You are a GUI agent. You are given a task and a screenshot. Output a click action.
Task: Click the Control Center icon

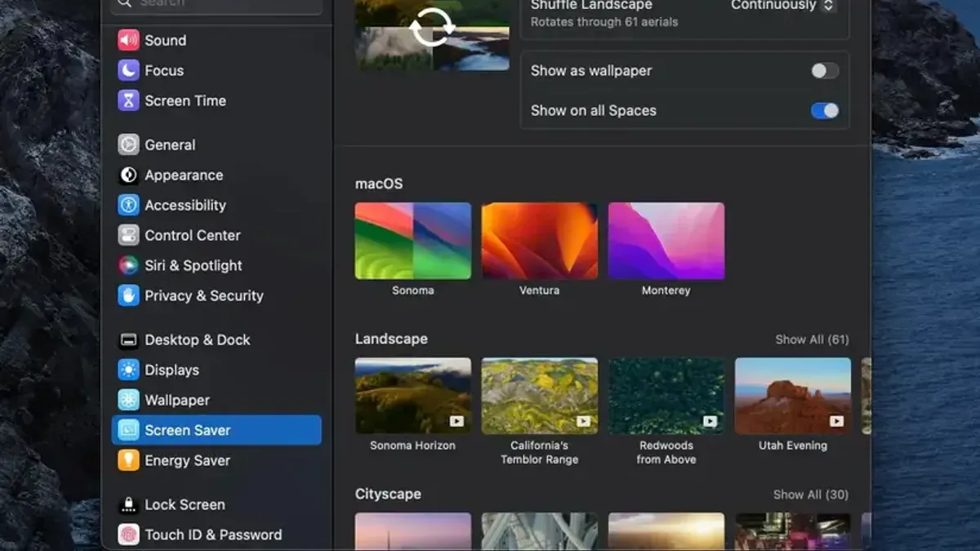[x=128, y=235]
